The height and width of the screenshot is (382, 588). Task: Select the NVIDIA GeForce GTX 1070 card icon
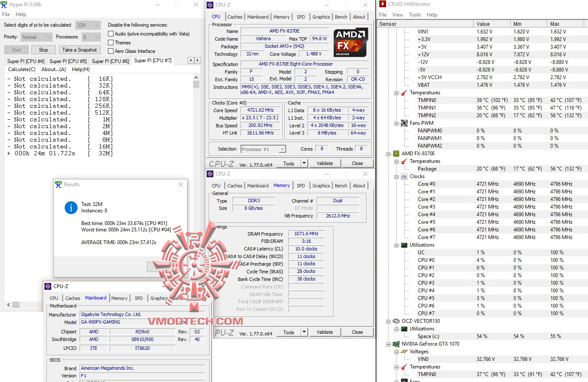396,344
